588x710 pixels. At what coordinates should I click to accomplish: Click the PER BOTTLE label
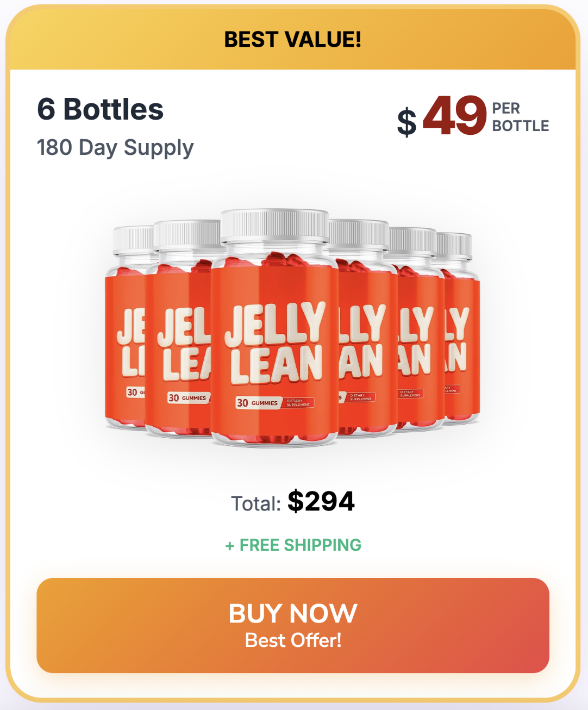[520, 117]
